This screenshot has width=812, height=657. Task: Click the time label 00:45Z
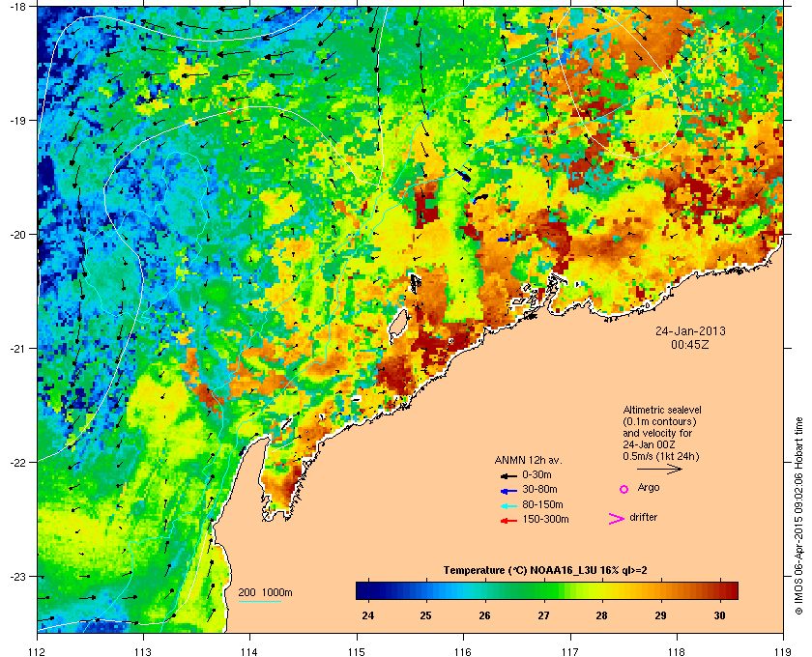690,344
